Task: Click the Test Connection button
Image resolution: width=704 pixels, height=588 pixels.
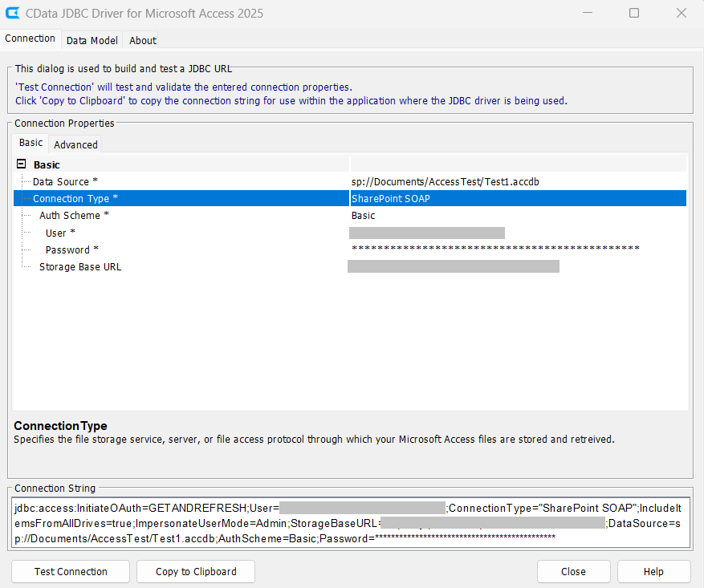Action: [71, 572]
